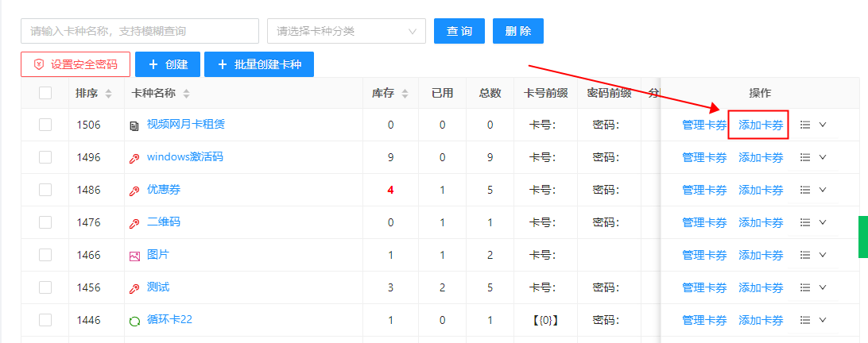
Task: Click 管理卡券 for 二维码
Action: tap(704, 222)
